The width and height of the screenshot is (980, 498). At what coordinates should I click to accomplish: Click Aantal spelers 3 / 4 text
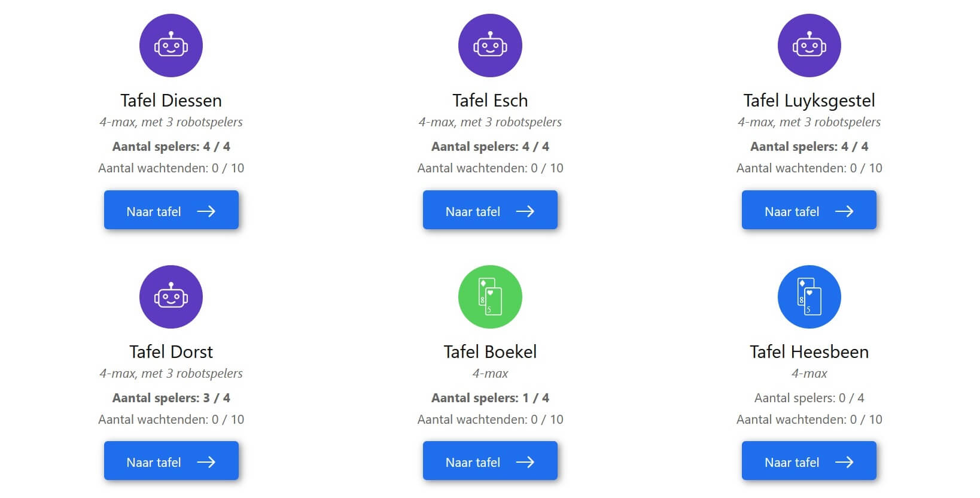tap(171, 398)
